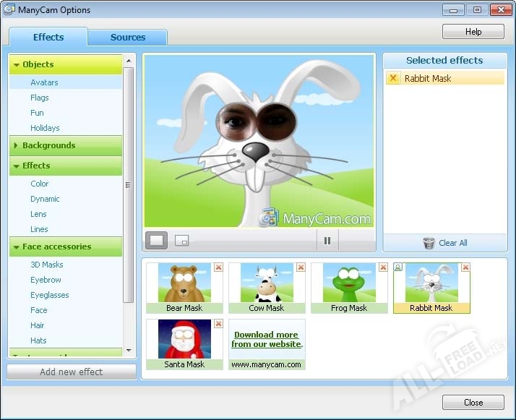Delete the Cow Mask effect
The height and width of the screenshot is (420, 516).
pyautogui.click(x=301, y=267)
